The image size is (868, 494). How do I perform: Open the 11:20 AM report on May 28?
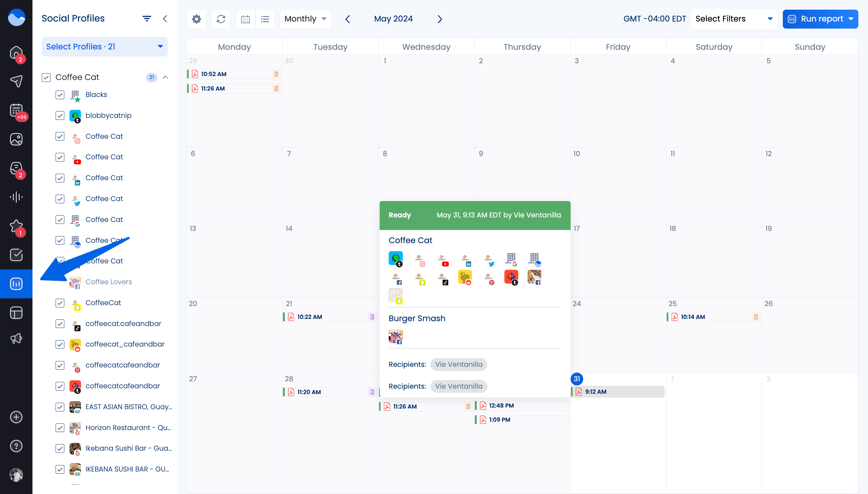point(330,392)
